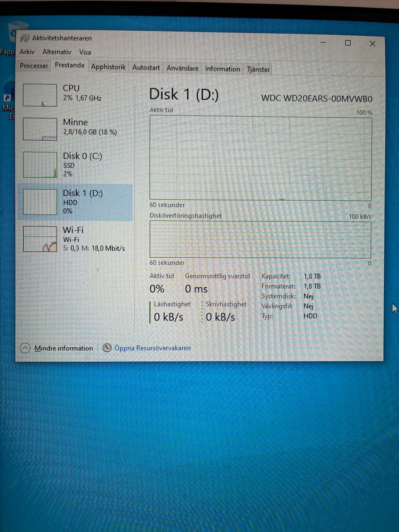Image resolution: width=399 pixels, height=532 pixels.
Task: Switch to the Apphistorik tab
Action: pos(108,67)
